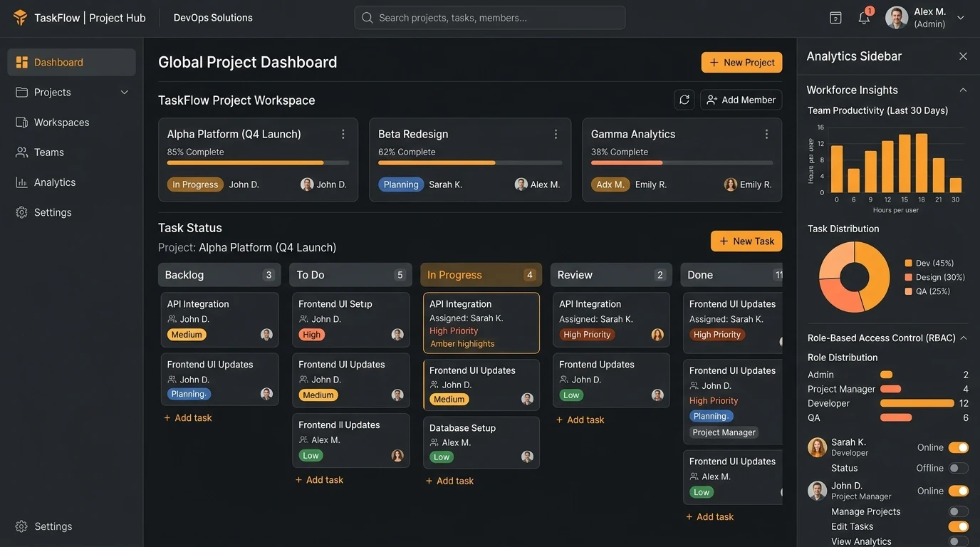Screen dimensions: 980x547
Task: Click the New Project button
Action: point(741,63)
